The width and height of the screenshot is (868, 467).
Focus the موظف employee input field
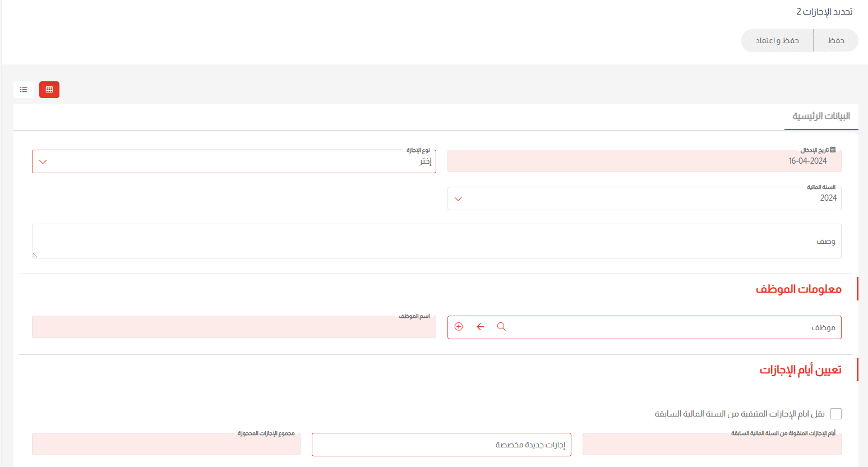[x=673, y=327]
